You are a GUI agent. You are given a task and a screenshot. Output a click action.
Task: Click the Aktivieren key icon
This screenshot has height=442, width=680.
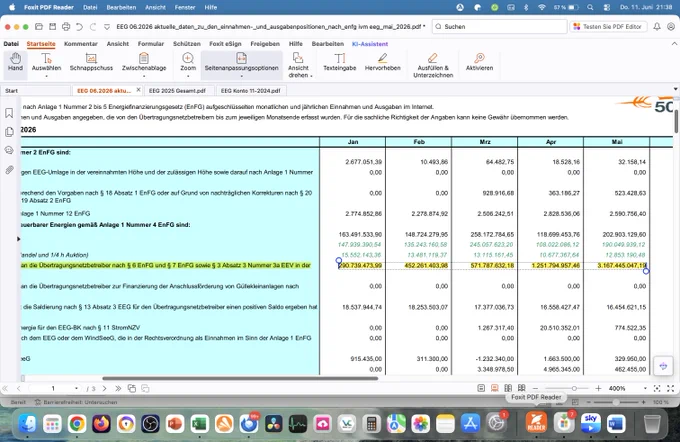click(x=479, y=58)
